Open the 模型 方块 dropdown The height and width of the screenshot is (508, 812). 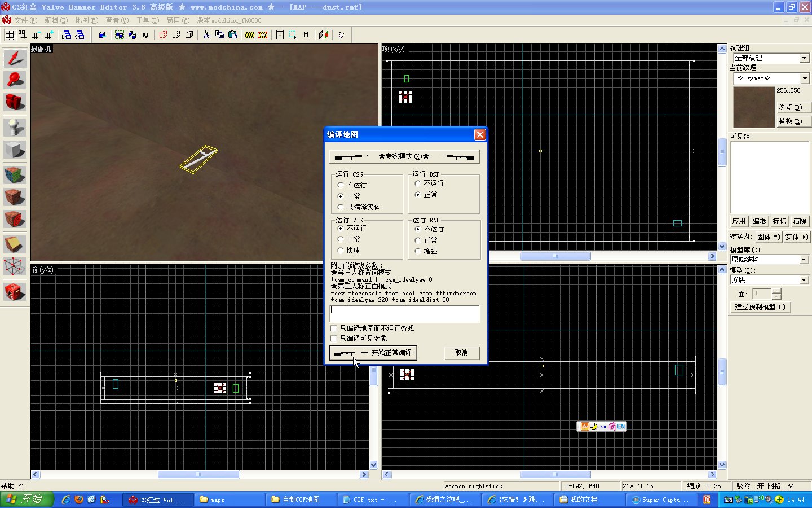click(x=804, y=280)
